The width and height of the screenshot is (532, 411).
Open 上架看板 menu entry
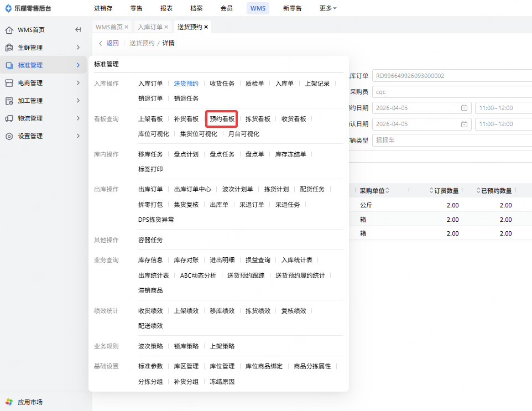(150, 119)
